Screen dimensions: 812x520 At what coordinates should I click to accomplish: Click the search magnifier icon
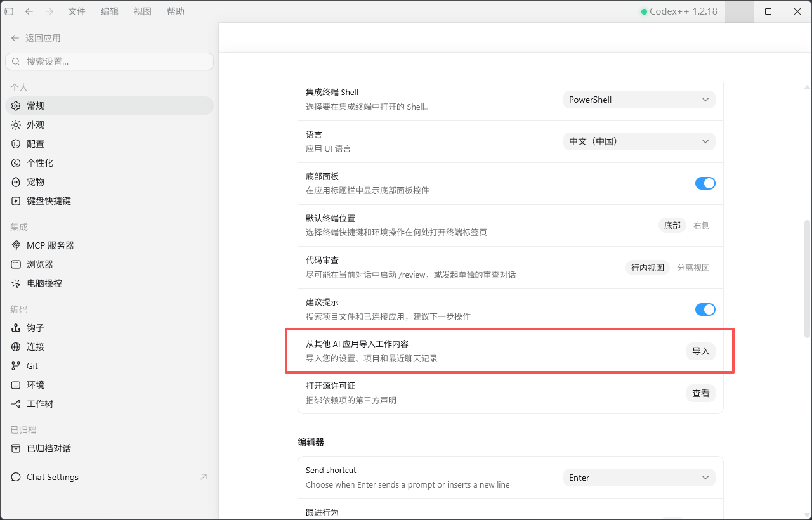[16, 62]
